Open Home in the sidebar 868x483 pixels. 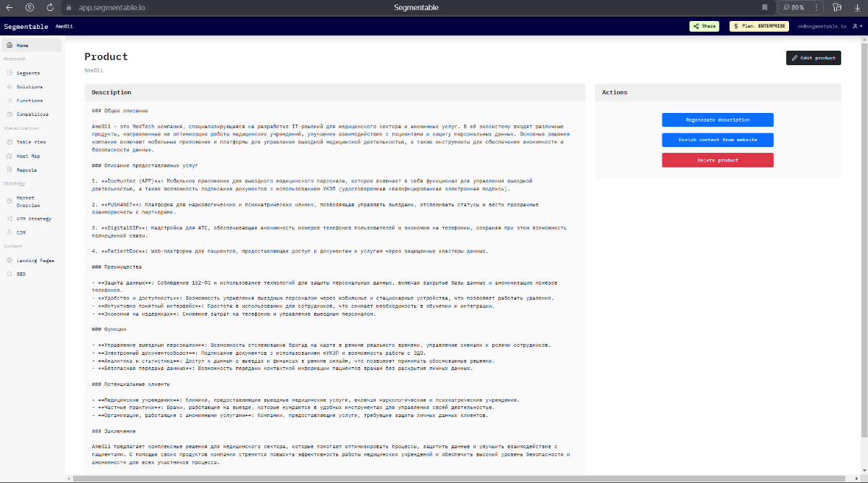pyautogui.click(x=32, y=46)
